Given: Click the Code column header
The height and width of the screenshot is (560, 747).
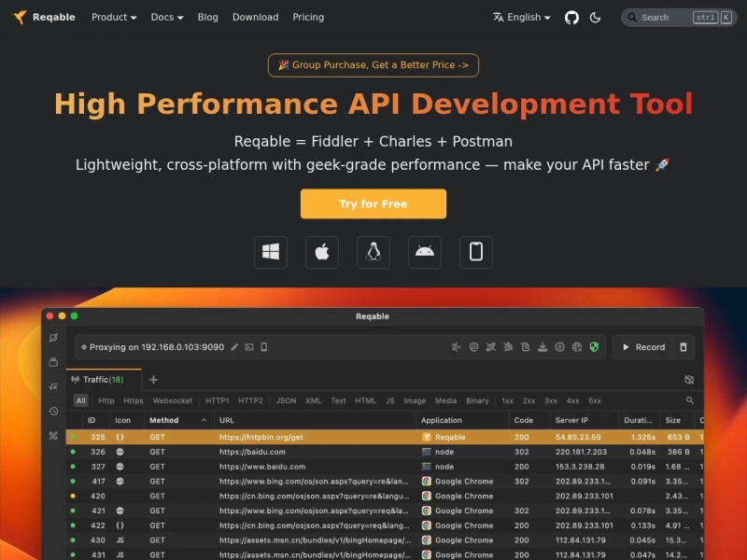Looking at the screenshot, I should pos(529,420).
